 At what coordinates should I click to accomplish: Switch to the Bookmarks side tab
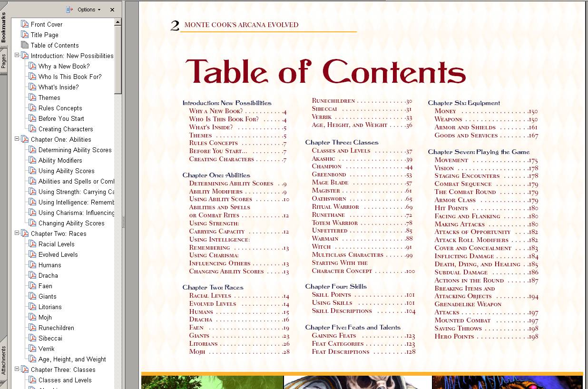pos(3,28)
